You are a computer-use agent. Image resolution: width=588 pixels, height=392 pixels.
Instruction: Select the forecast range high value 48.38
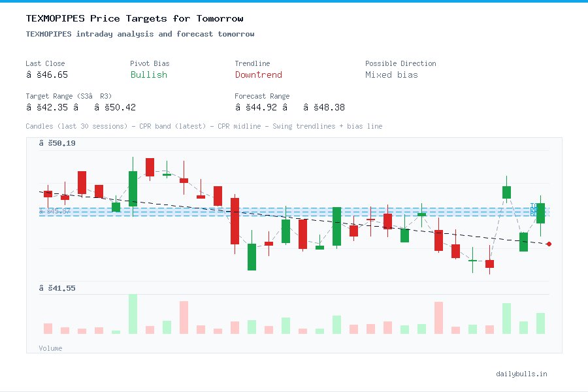click(x=324, y=107)
